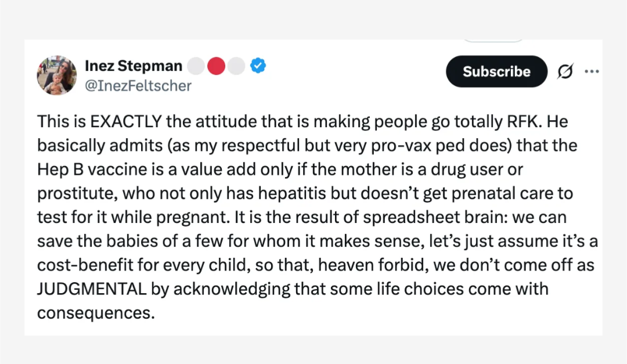Click the phrase 'cost-benefit' in the post
This screenshot has width=627, height=364.
[x=85, y=265]
